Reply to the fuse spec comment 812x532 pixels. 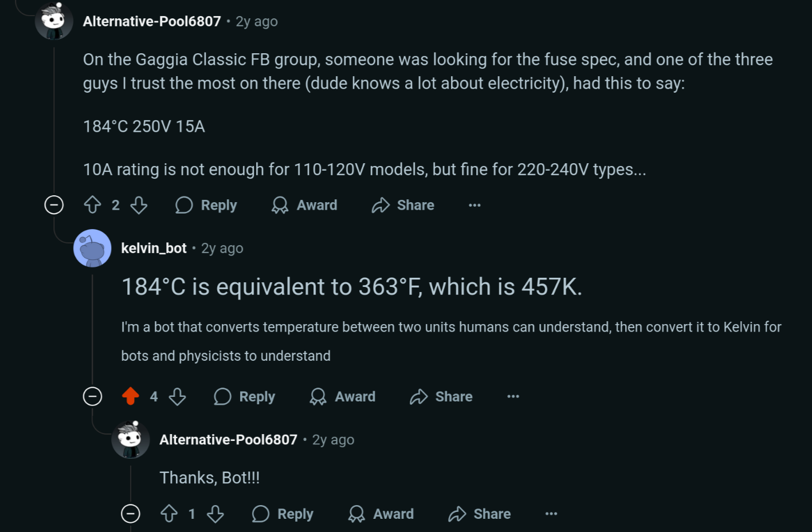(x=206, y=205)
